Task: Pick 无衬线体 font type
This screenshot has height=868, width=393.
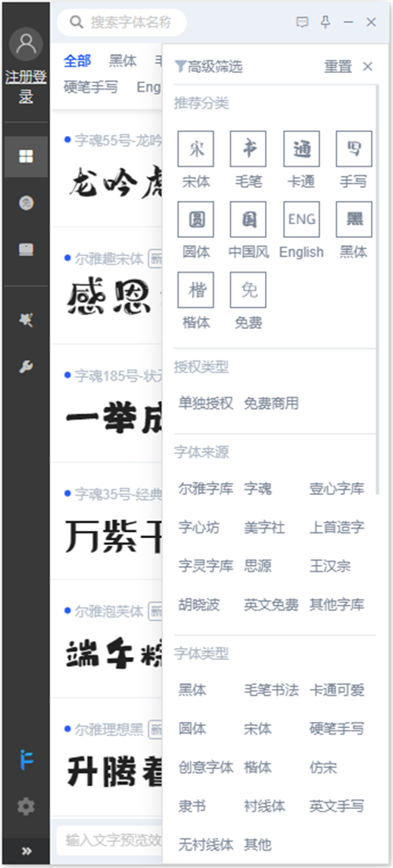Action: [206, 844]
